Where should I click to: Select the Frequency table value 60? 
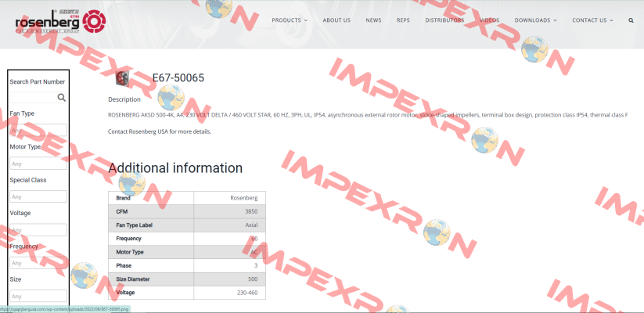pyautogui.click(x=254, y=239)
